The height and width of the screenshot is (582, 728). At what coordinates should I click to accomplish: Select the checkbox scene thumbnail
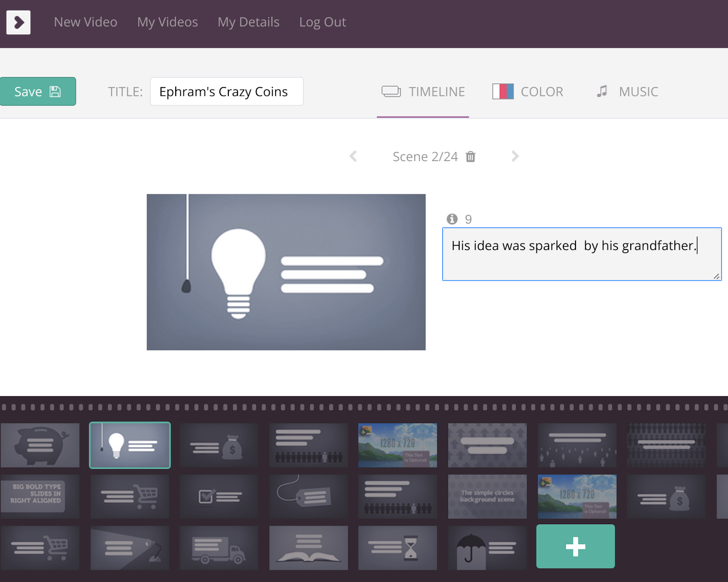(219, 496)
